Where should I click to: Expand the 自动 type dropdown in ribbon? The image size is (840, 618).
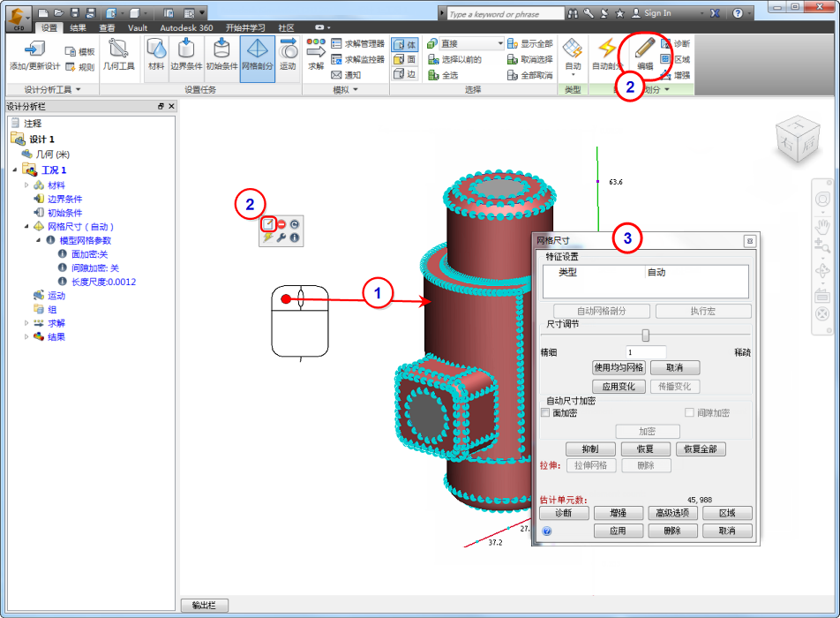pyautogui.click(x=573, y=74)
